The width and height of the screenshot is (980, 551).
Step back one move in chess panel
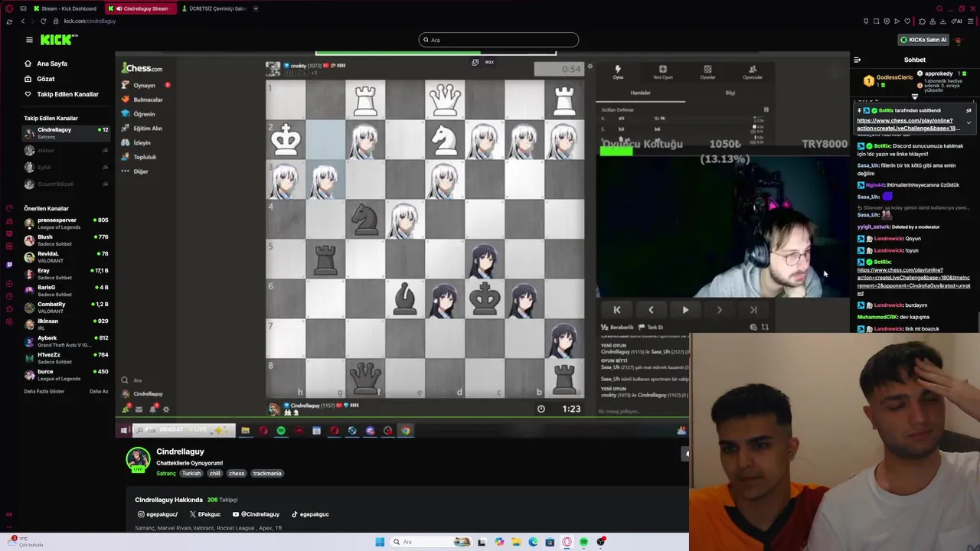[x=651, y=310]
